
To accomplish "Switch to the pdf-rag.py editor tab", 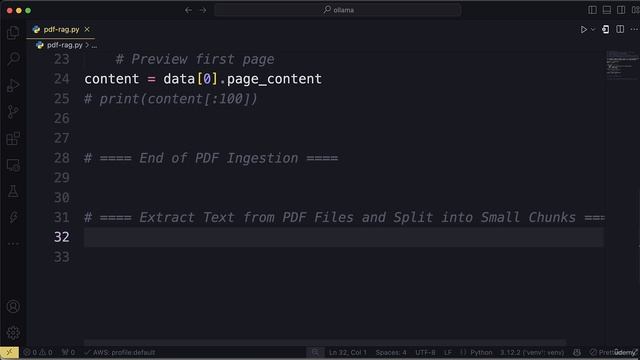I will [61, 29].
